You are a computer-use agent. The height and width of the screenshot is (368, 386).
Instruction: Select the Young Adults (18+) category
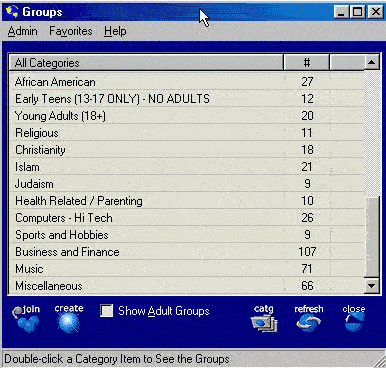pyautogui.click(x=187, y=116)
